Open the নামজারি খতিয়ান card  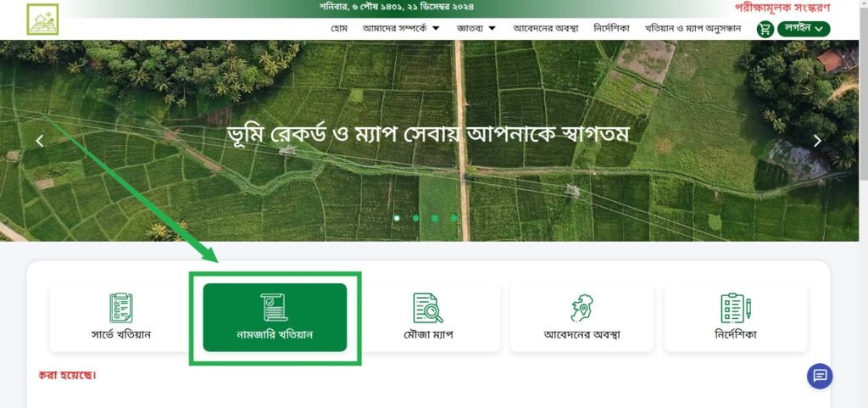click(x=275, y=317)
